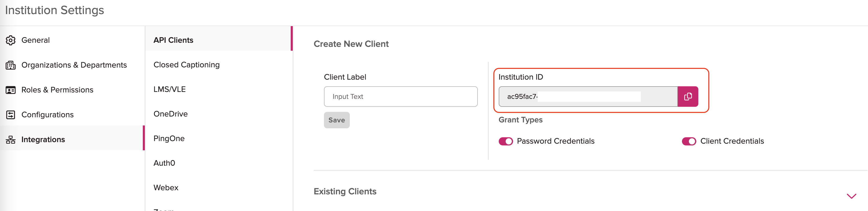Open the API Clients tab
The width and height of the screenshot is (868, 211).
pyautogui.click(x=173, y=40)
